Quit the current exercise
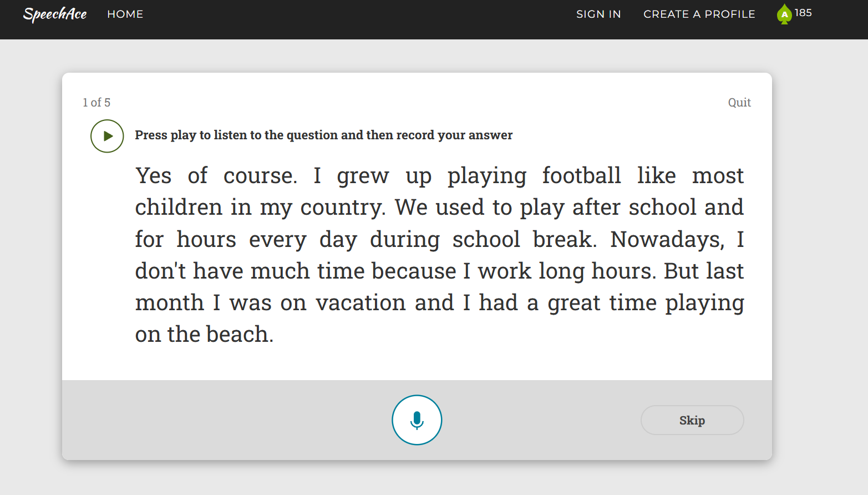The image size is (868, 495). (x=739, y=103)
